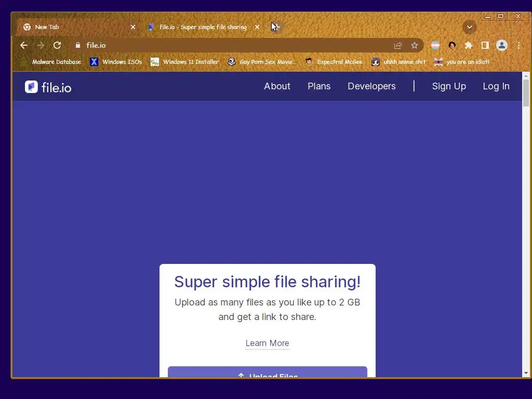Viewport: 532px width, 399px height.
Task: Click the Upload Files button
Action: [x=268, y=372]
